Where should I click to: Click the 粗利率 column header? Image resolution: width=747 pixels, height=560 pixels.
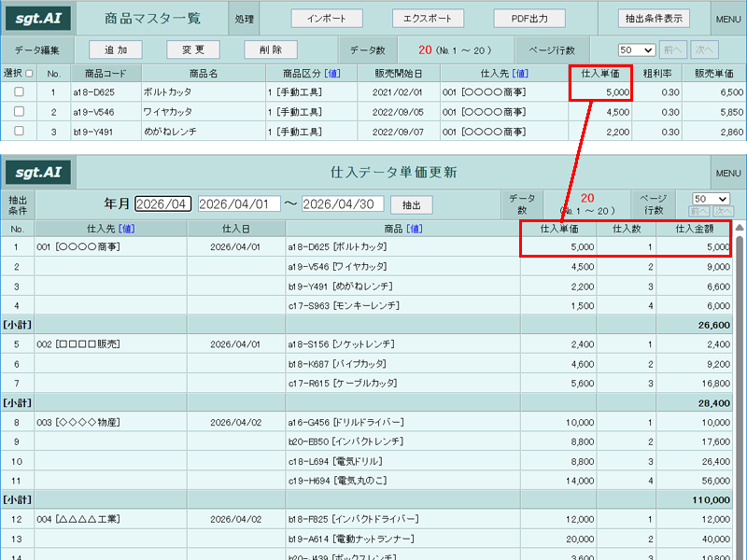click(657, 74)
